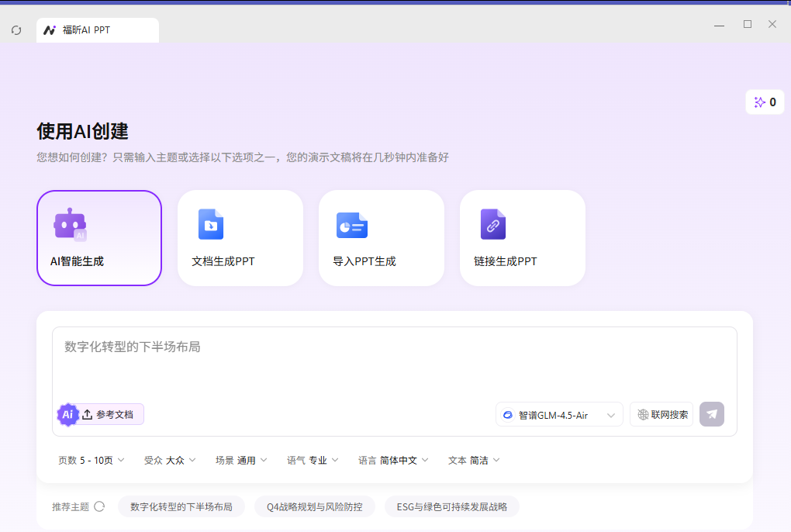Expand the 受众 大众 audience dropdown
Viewport: 791px width, 532px height.
(170, 461)
